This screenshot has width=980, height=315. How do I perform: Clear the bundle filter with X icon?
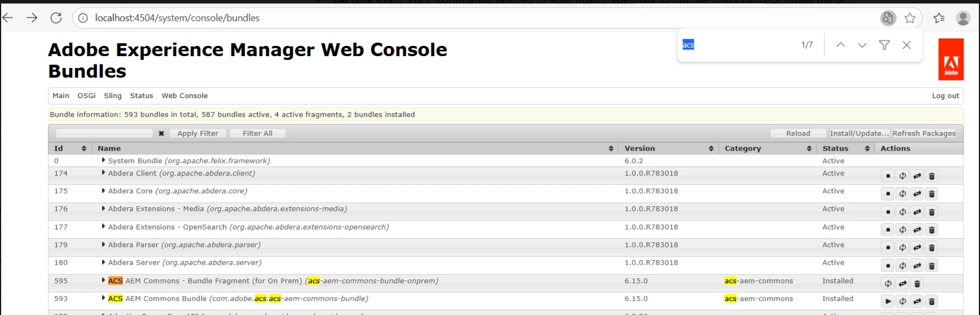pos(161,134)
